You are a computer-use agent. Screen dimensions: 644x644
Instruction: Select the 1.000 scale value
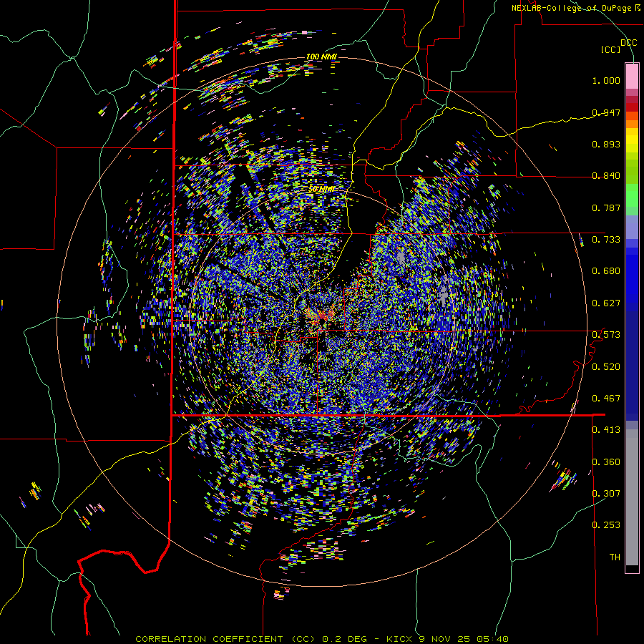click(606, 80)
